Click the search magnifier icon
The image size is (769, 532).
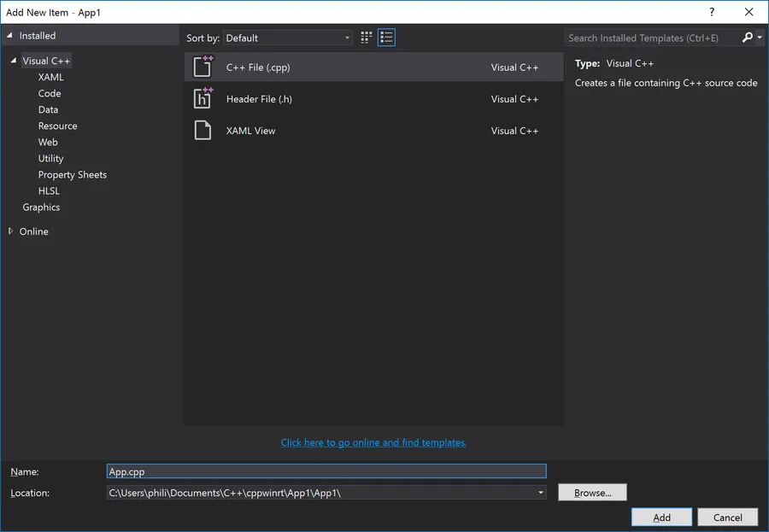(x=747, y=38)
